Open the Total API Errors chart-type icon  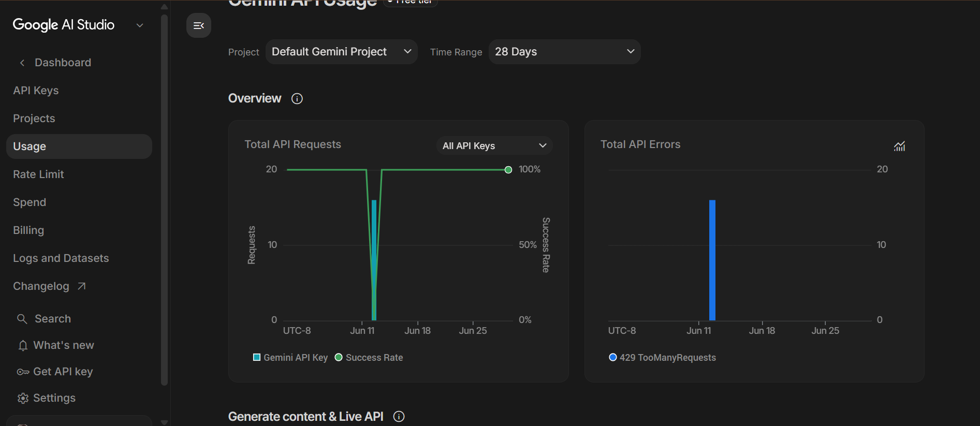pyautogui.click(x=900, y=146)
